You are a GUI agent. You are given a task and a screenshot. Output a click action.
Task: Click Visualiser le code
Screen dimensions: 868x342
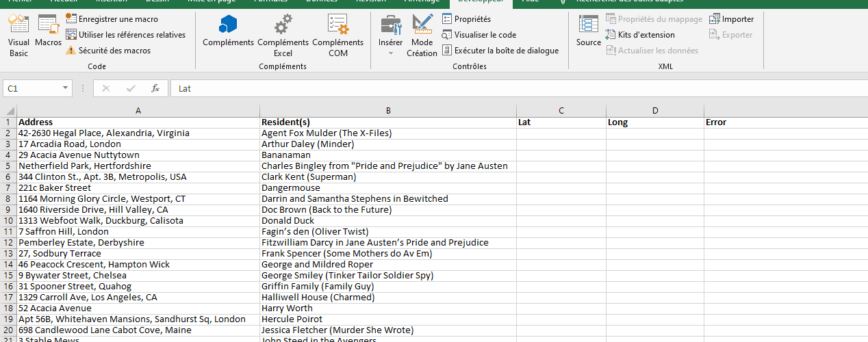478,35
